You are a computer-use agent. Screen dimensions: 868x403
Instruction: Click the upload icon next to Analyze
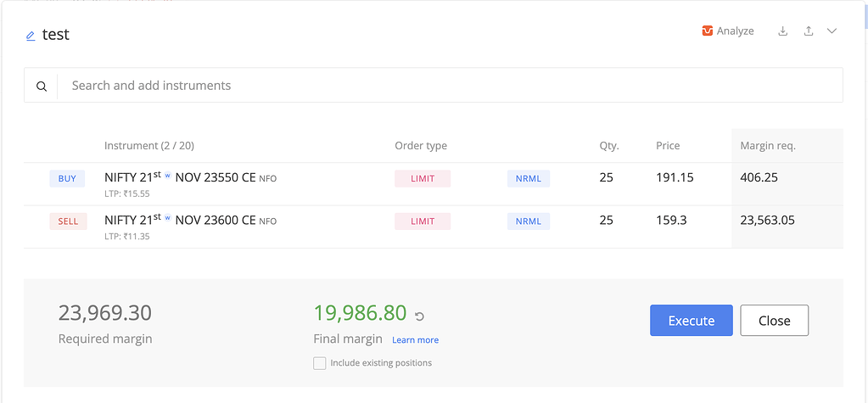pos(809,31)
